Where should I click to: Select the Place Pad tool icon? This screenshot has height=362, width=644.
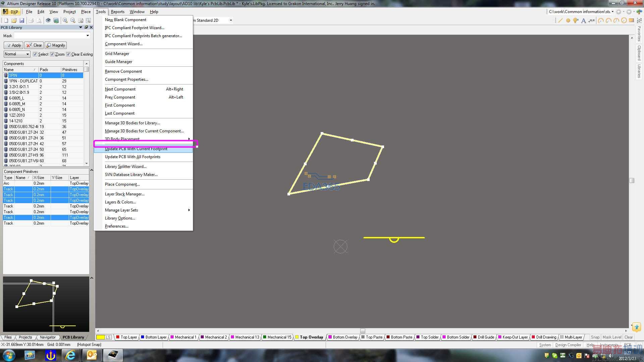click(568, 20)
